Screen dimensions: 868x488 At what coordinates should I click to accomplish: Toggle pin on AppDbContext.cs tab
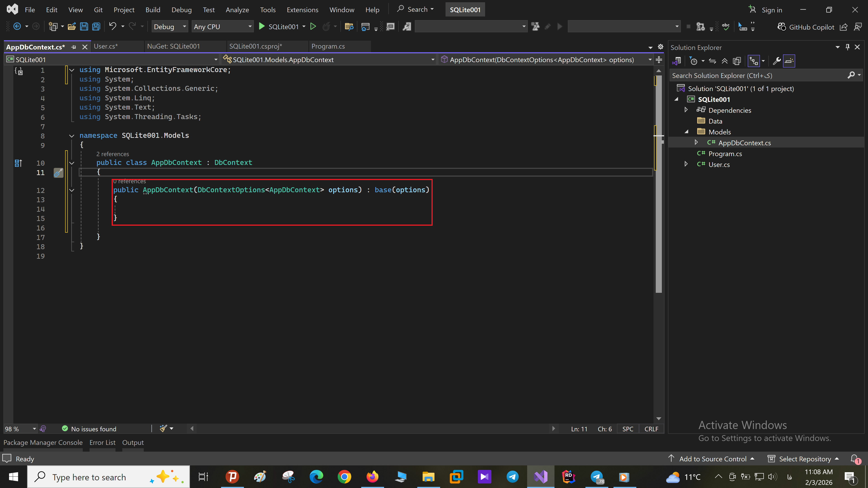74,47
